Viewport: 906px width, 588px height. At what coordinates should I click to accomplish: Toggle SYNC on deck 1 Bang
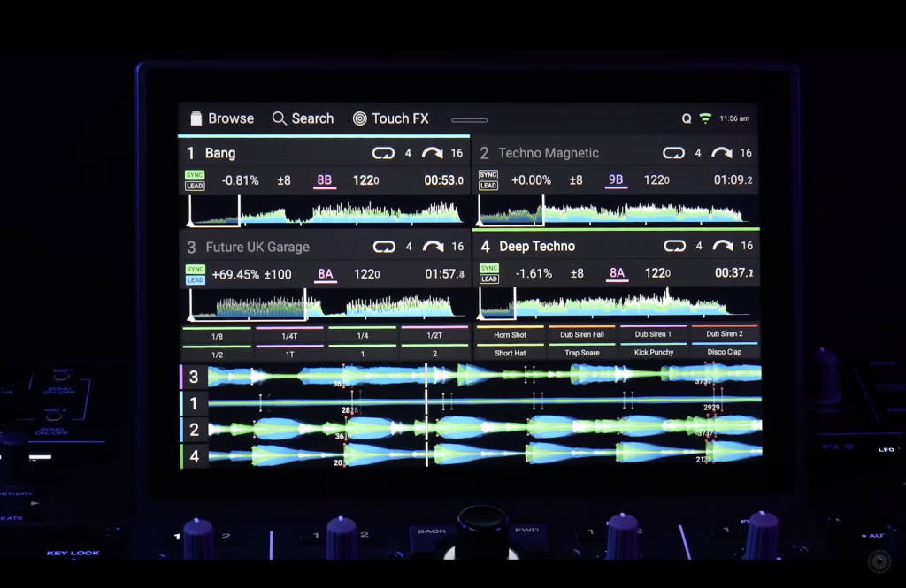pyautogui.click(x=195, y=175)
